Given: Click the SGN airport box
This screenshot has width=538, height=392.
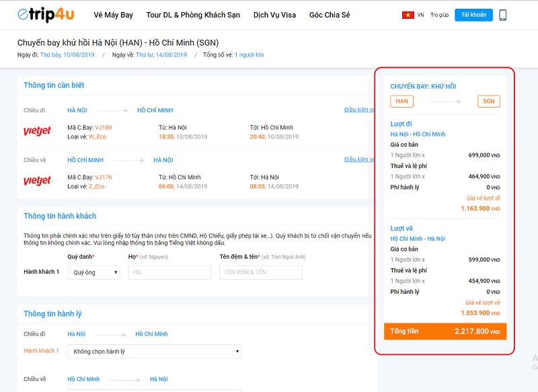Looking at the screenshot, I should click(489, 102).
